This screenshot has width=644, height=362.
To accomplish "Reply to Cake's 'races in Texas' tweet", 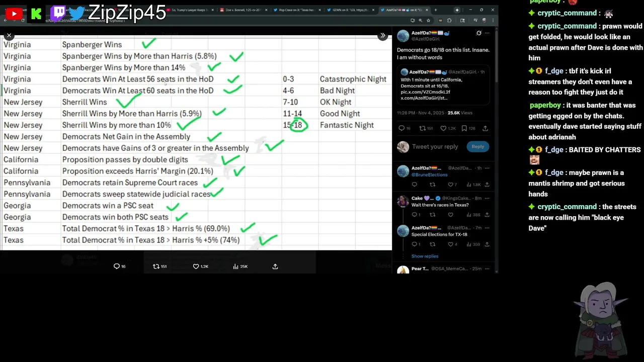I will click(x=415, y=215).
